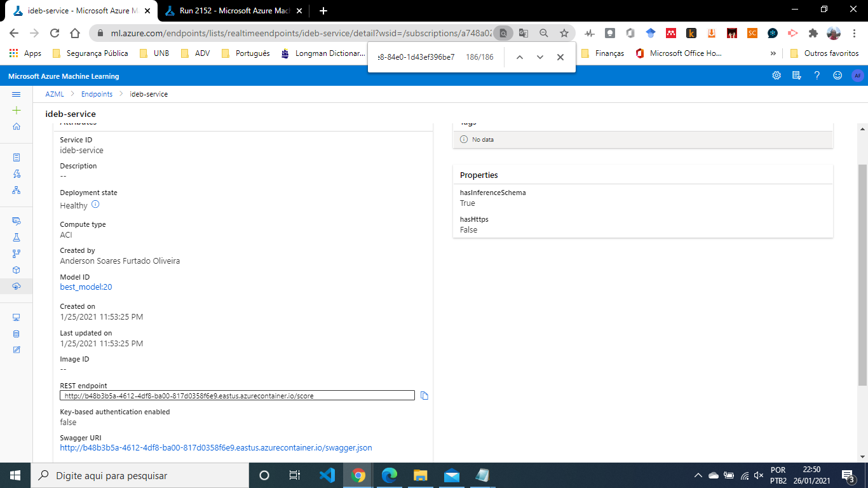Open Models cube icon
Viewport: 868px width, 488px height.
point(17,270)
